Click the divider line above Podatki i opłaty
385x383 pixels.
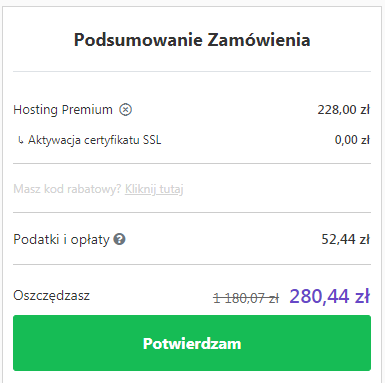point(192,212)
